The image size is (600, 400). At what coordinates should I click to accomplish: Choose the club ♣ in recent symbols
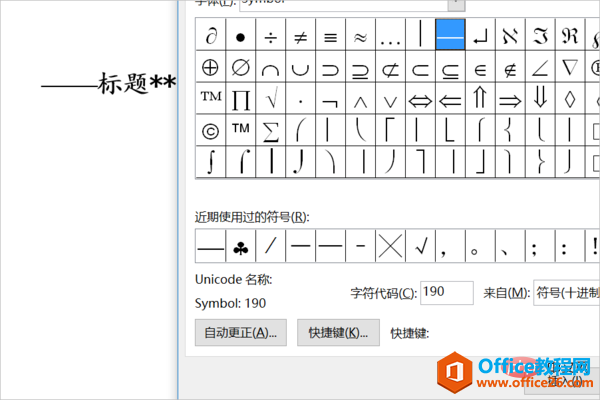[x=241, y=244]
